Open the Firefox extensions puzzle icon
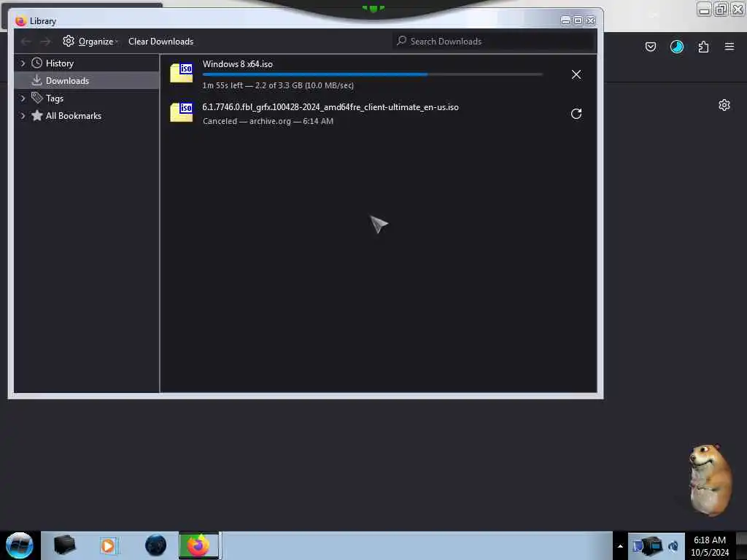 click(703, 47)
